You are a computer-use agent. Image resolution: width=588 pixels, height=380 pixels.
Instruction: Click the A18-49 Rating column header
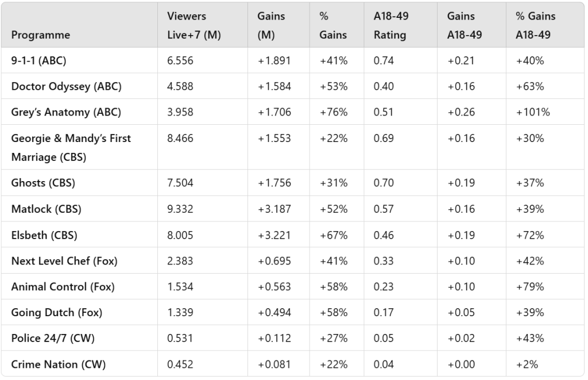390,25
